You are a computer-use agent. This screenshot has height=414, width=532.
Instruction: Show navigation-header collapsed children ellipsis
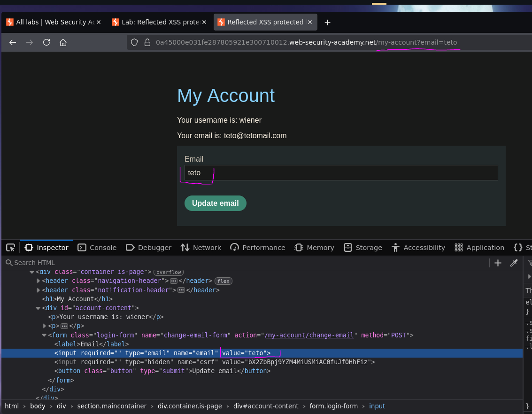[x=173, y=281]
